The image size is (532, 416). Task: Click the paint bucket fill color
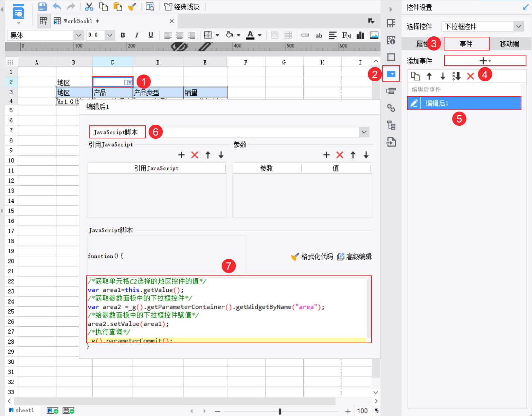229,35
